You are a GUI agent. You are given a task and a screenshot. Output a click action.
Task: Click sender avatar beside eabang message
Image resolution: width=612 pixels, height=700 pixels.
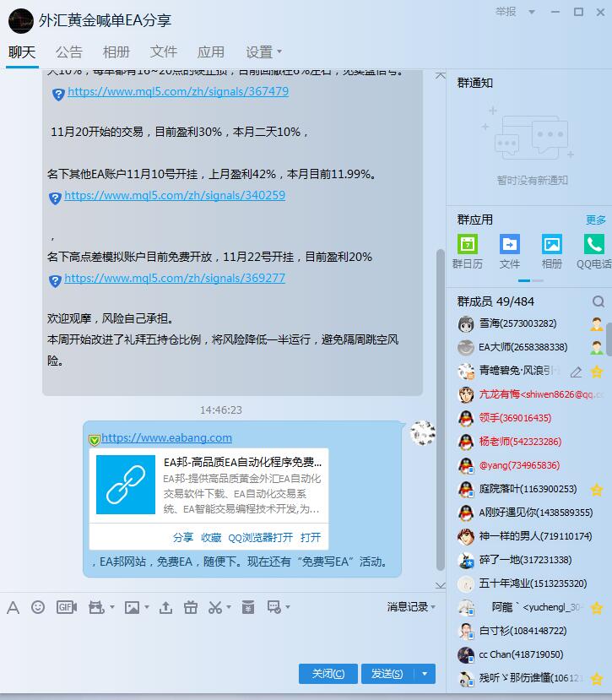click(422, 432)
